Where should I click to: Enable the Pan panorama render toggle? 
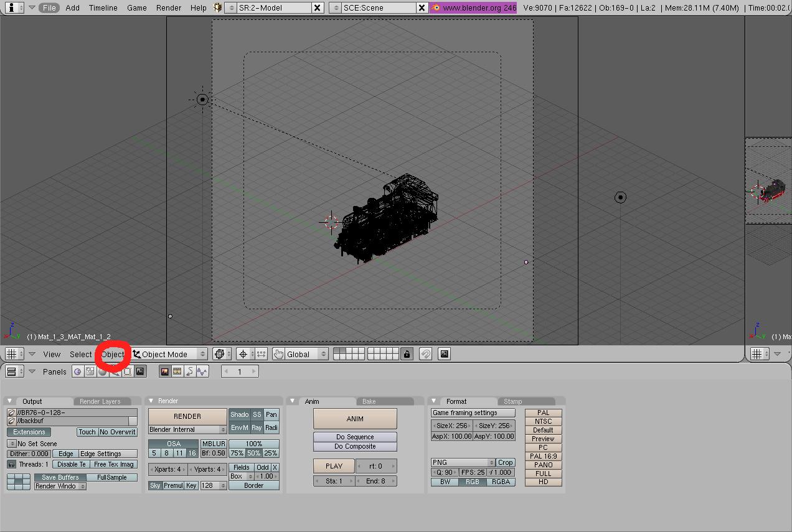[x=271, y=414]
